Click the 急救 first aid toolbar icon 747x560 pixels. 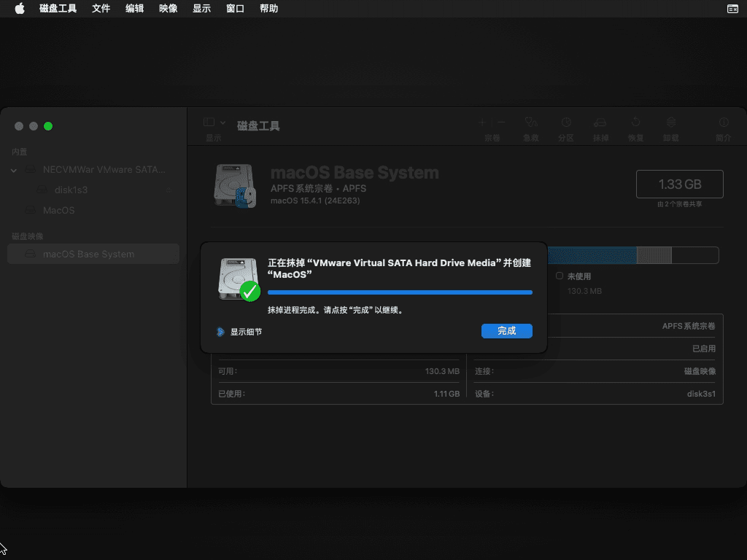531,122
